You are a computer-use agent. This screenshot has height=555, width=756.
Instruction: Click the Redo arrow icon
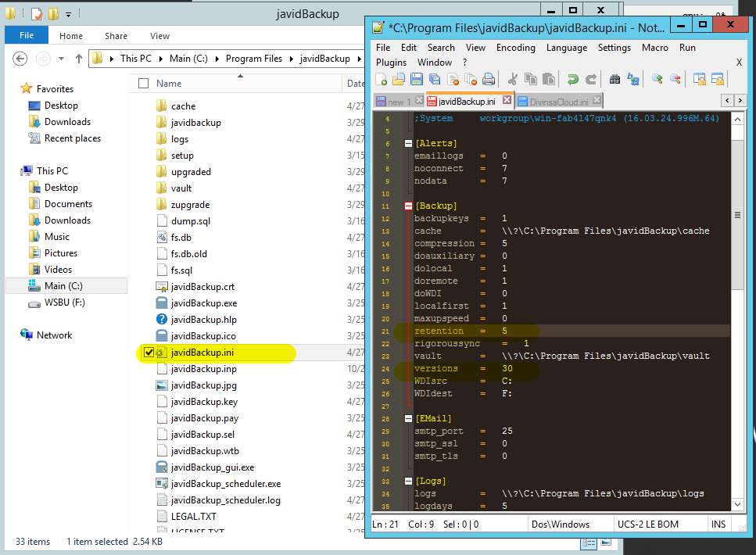pos(590,80)
